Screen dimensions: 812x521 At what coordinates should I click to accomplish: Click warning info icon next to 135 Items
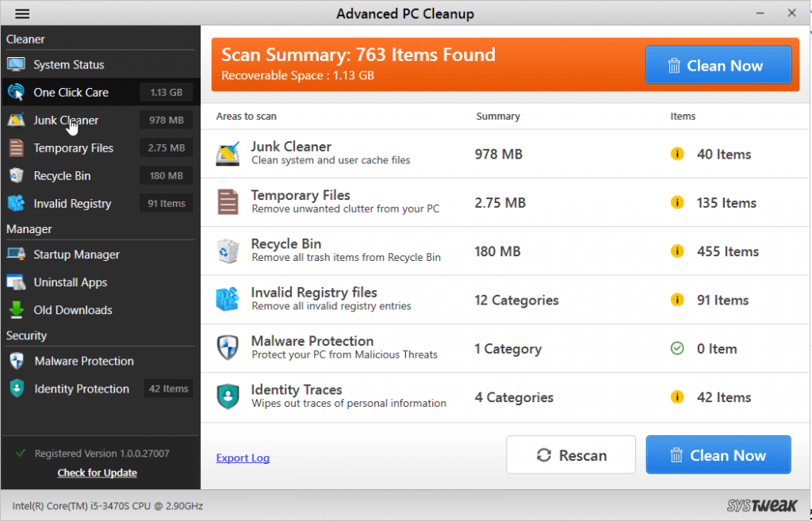(677, 202)
